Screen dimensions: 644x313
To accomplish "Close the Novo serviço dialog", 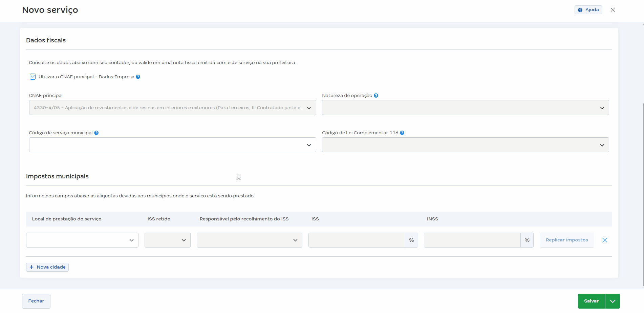I will [x=613, y=10].
